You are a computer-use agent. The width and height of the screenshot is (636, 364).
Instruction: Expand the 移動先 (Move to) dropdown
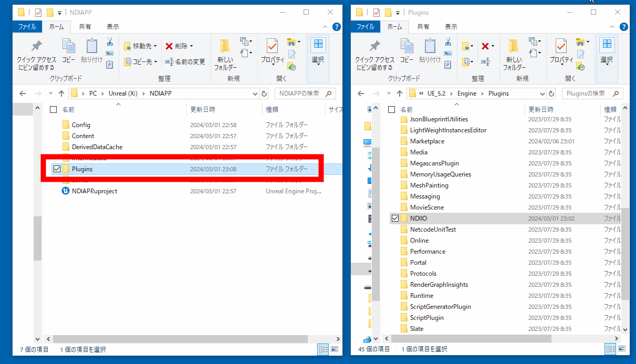[x=141, y=46]
